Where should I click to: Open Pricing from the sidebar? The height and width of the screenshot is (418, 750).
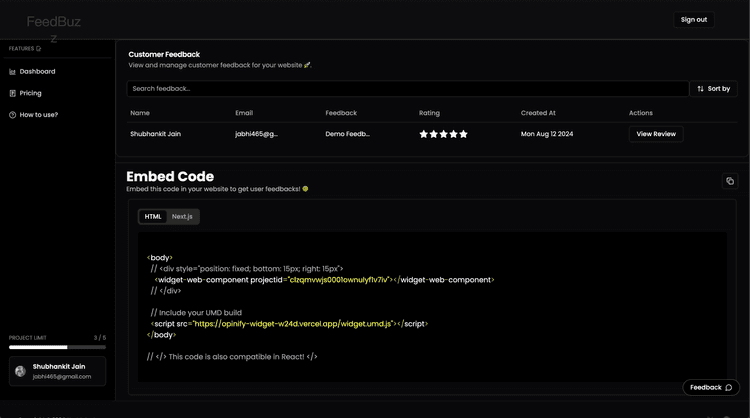point(25,93)
